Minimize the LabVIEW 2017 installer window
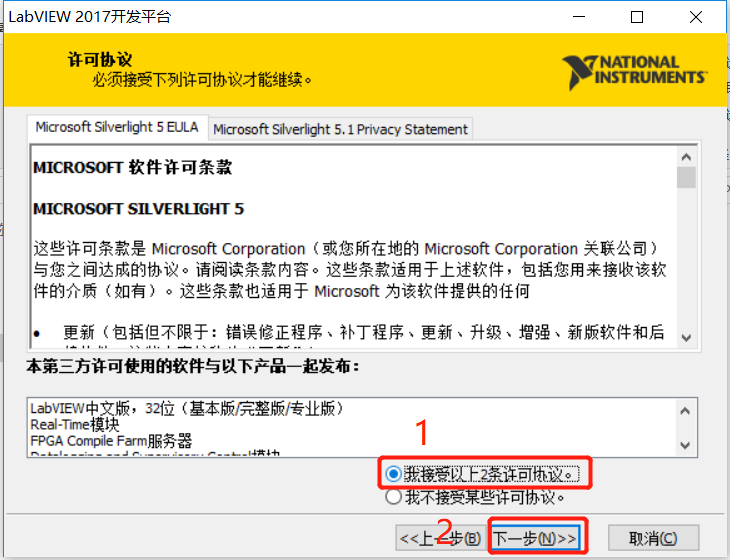The height and width of the screenshot is (560, 730). click(579, 17)
